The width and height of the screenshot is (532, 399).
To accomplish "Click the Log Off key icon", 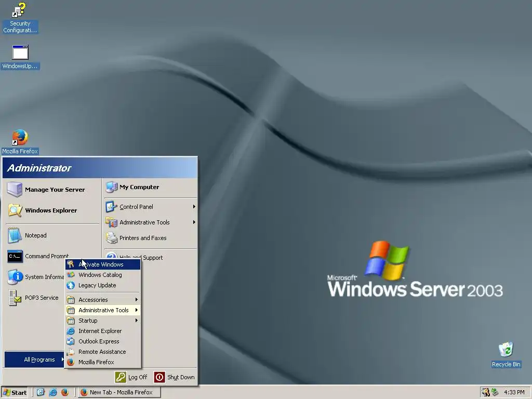I will [121, 377].
